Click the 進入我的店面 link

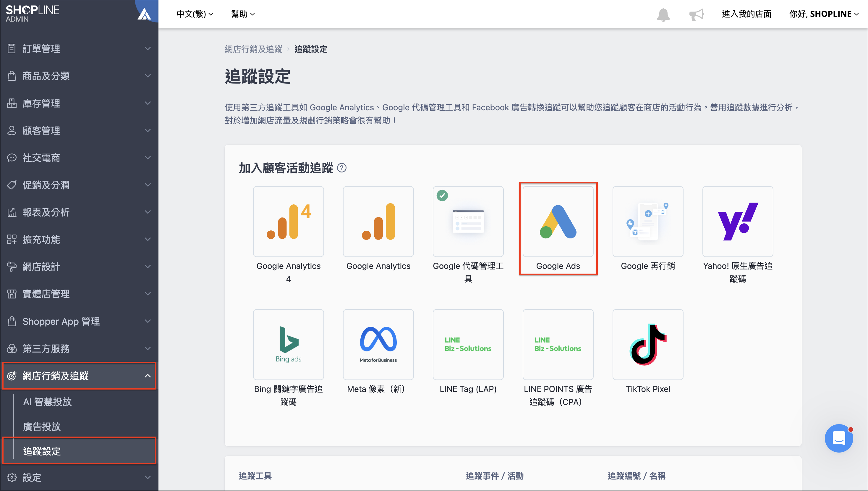[x=746, y=14]
